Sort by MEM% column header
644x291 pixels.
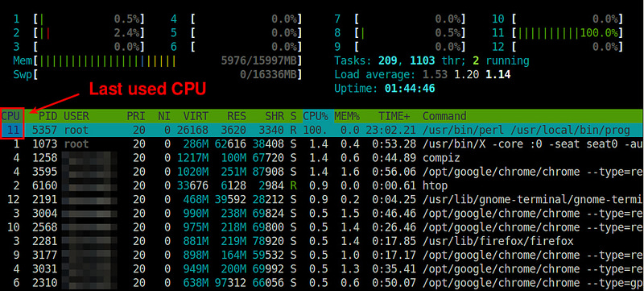point(347,116)
